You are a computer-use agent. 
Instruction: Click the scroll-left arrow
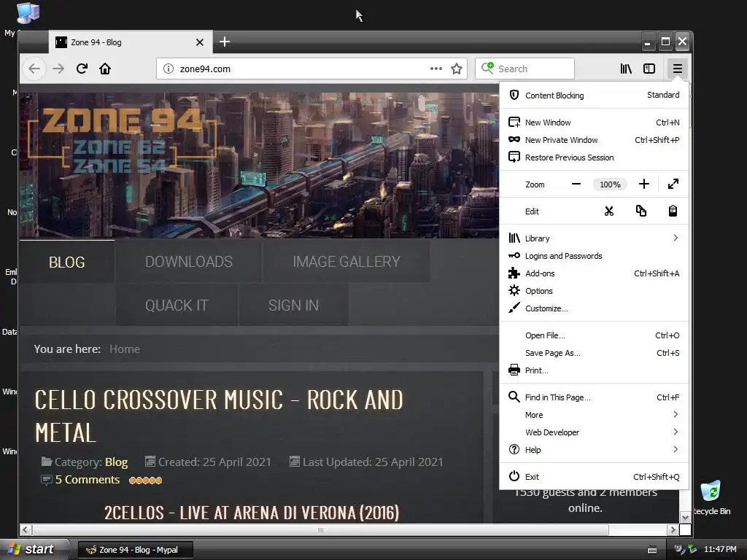[x=26, y=530]
